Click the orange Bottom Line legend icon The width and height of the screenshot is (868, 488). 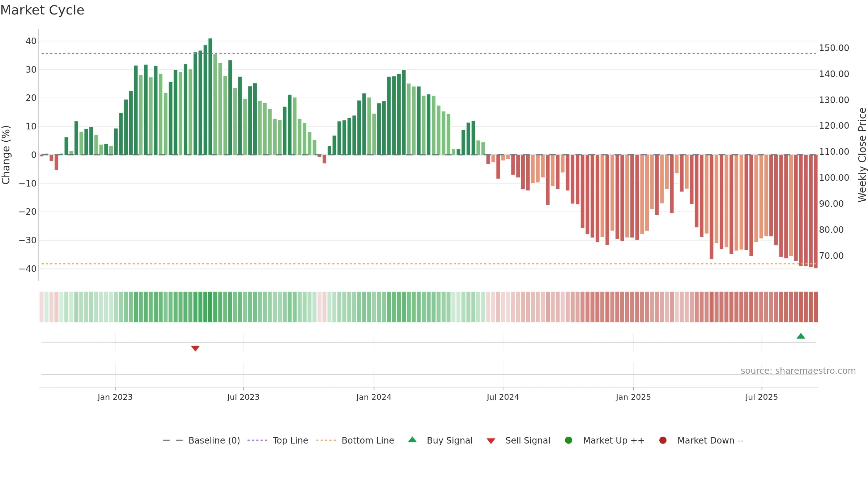click(326, 440)
